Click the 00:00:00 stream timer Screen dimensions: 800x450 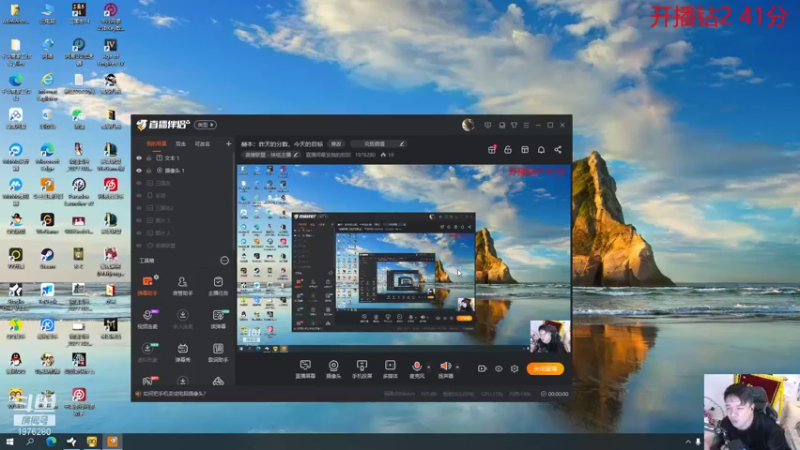pyautogui.click(x=555, y=394)
